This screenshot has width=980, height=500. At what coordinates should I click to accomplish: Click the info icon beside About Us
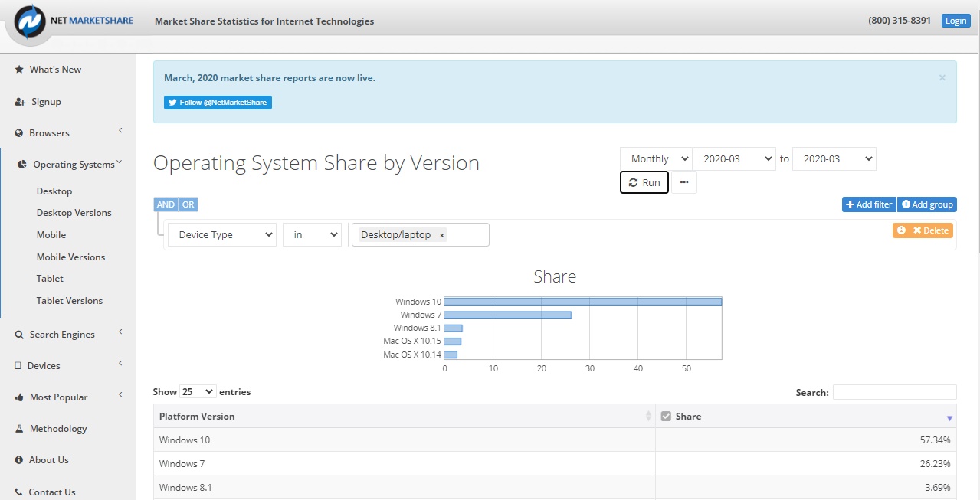pyautogui.click(x=19, y=460)
